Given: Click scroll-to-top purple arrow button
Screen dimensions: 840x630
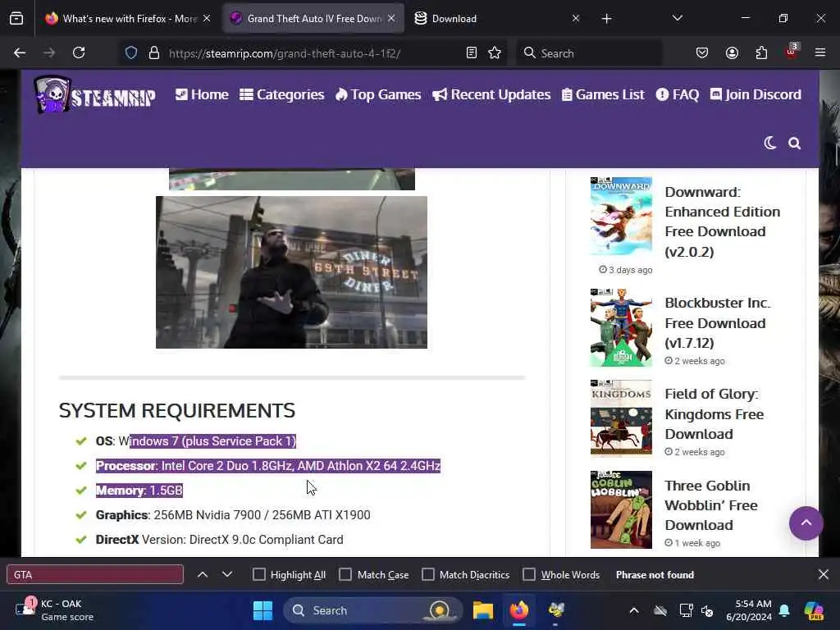Looking at the screenshot, I should [x=806, y=523].
